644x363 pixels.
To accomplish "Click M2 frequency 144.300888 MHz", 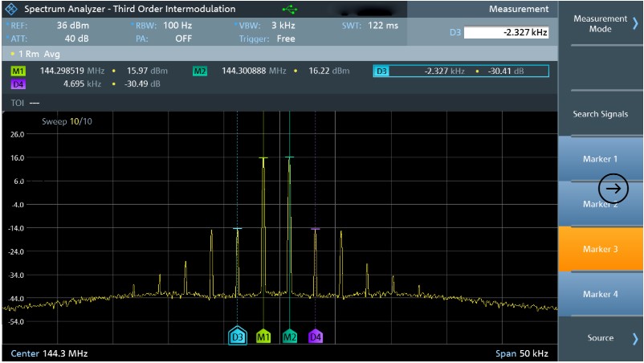I will 254,71.
